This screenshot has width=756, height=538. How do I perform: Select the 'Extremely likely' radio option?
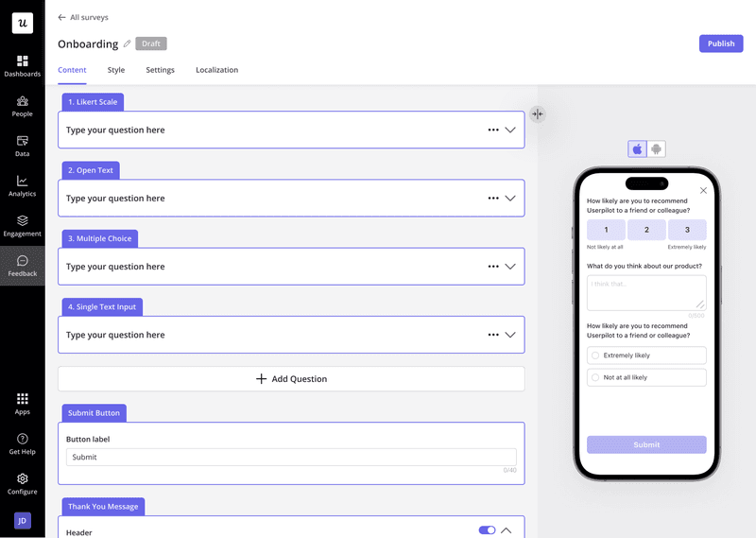[x=595, y=356]
